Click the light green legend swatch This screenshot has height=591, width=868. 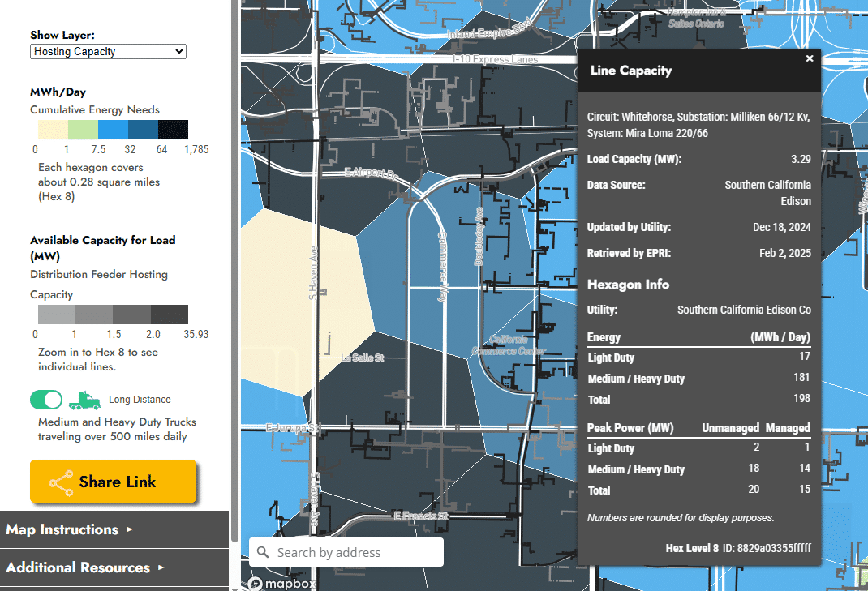click(83, 130)
